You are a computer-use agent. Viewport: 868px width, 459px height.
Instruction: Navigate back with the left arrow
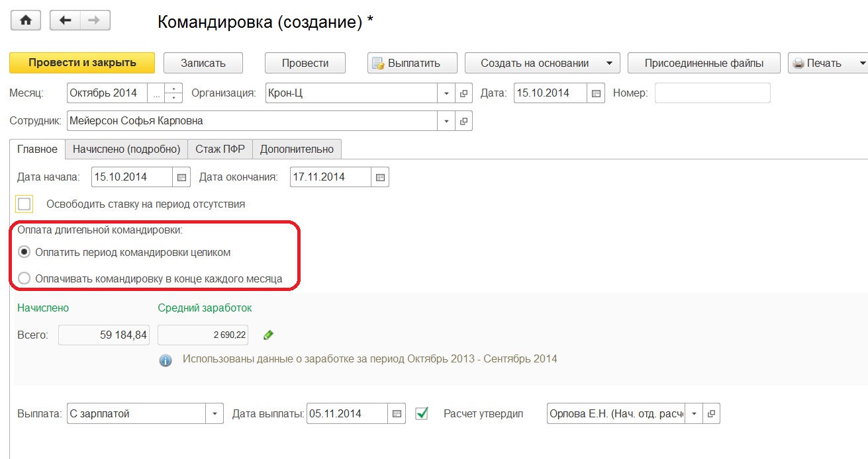[65, 21]
